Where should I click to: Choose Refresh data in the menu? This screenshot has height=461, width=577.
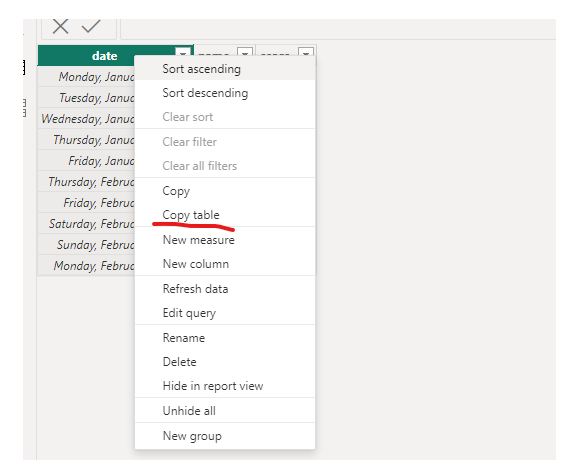(225, 288)
